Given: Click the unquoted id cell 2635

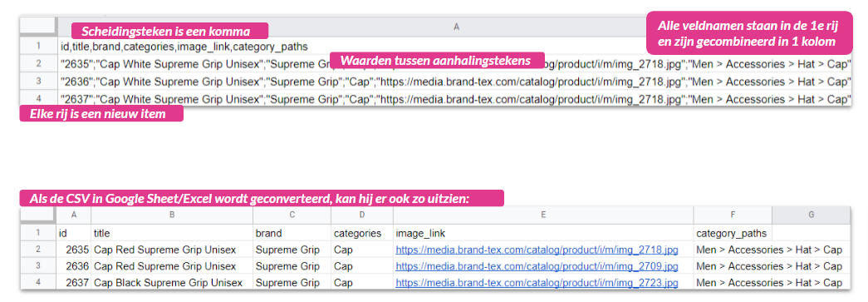Looking at the screenshot, I should 74,250.
